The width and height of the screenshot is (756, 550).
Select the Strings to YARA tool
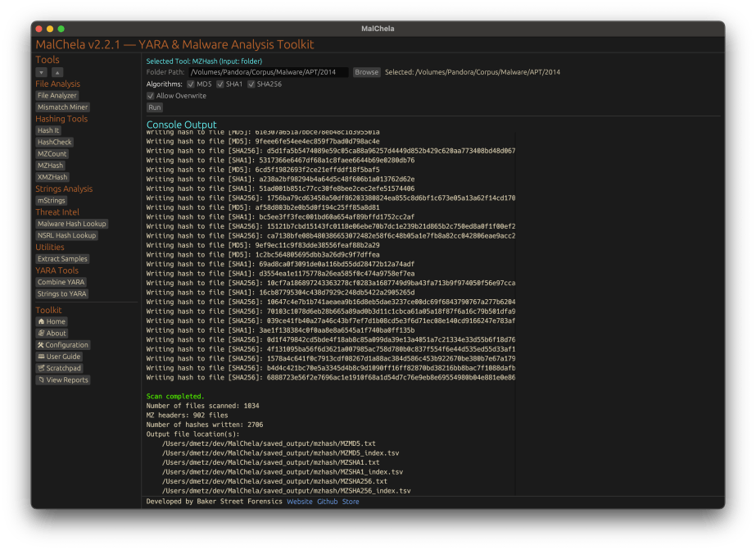62,293
